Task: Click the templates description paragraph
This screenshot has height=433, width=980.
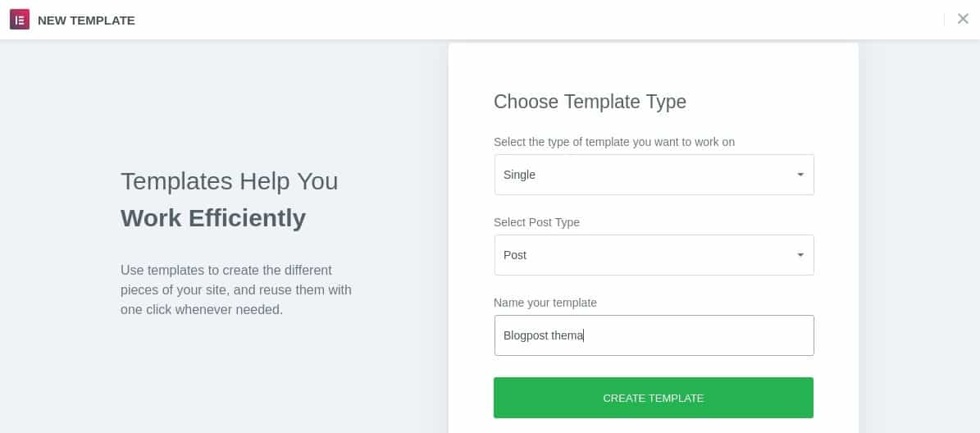Action: [236, 290]
